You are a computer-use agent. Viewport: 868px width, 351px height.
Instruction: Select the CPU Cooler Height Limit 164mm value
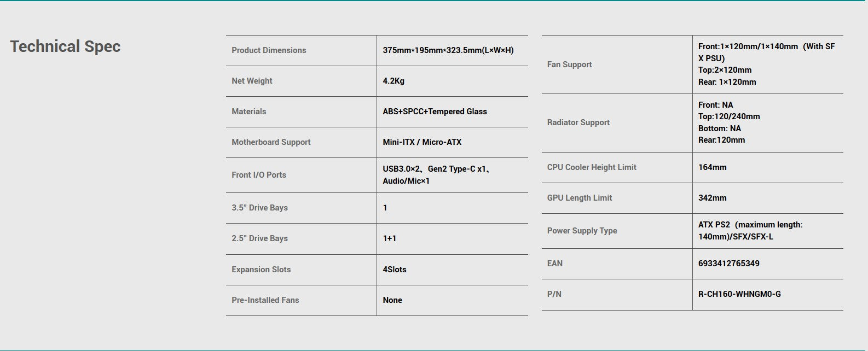[x=712, y=167]
